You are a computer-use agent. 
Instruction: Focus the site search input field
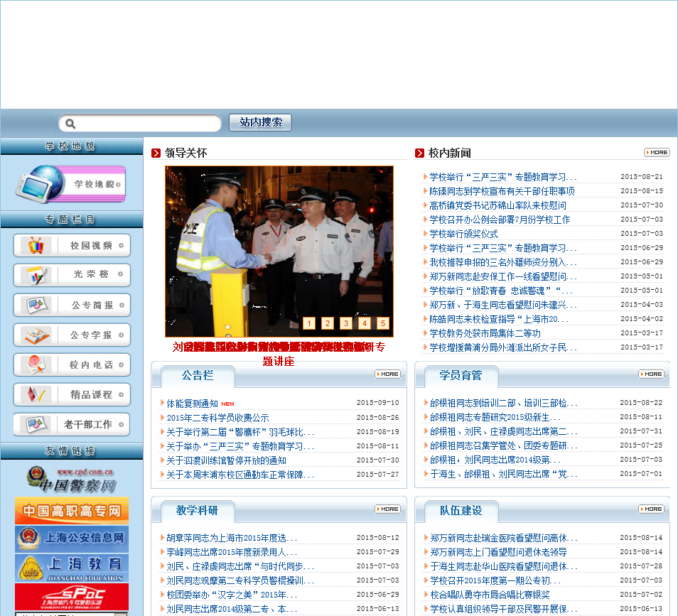click(140, 123)
